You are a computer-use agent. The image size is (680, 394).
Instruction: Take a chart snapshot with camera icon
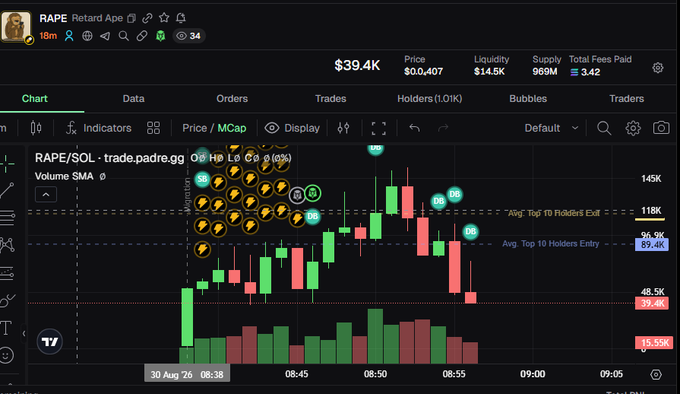point(661,128)
